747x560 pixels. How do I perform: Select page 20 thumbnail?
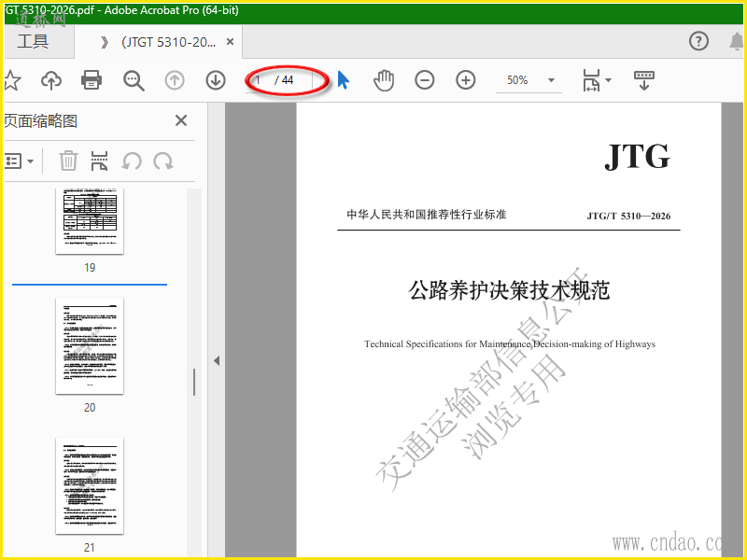coord(90,345)
